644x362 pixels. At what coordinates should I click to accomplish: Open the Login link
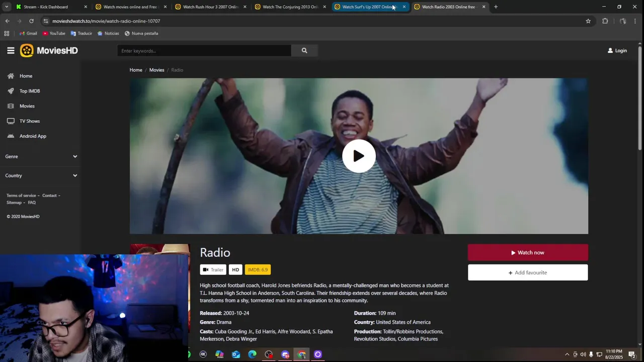tap(617, 50)
